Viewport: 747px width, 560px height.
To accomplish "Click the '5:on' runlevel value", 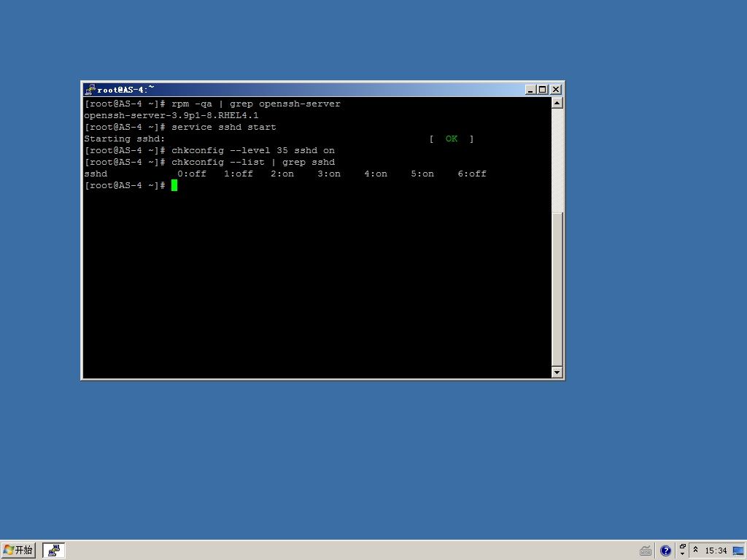I will pos(422,174).
